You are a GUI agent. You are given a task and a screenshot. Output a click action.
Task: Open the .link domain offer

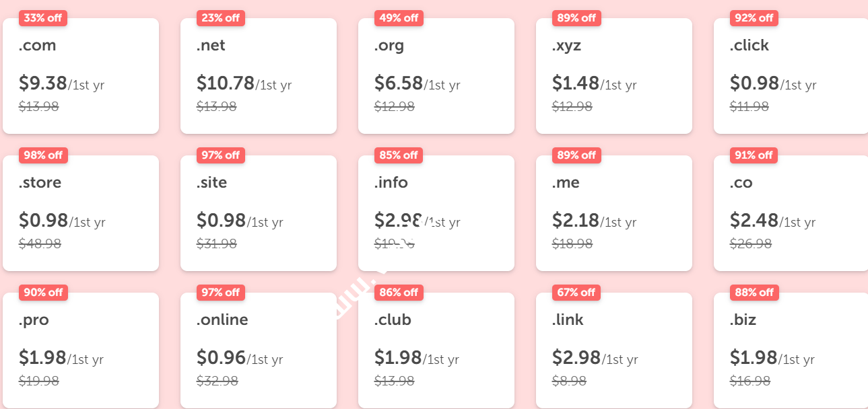tap(614, 350)
